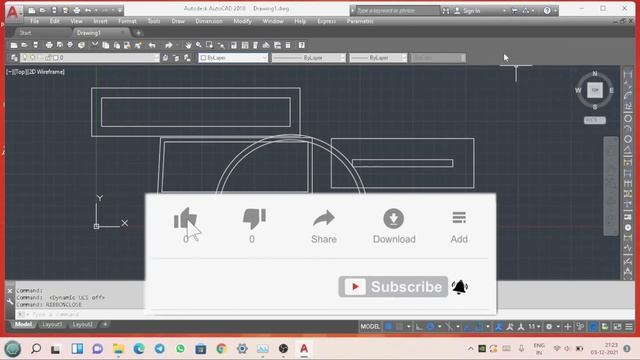Click the Cut scissors icon

pos(95,45)
